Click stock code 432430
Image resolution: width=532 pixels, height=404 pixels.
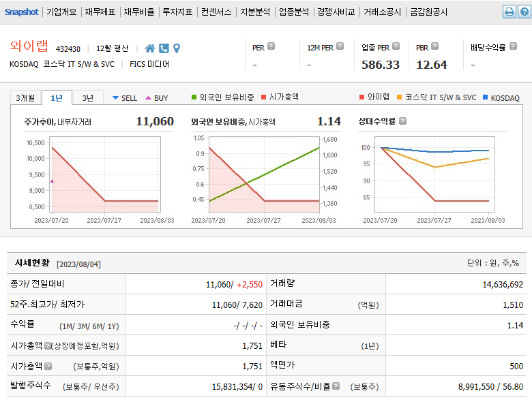point(68,49)
